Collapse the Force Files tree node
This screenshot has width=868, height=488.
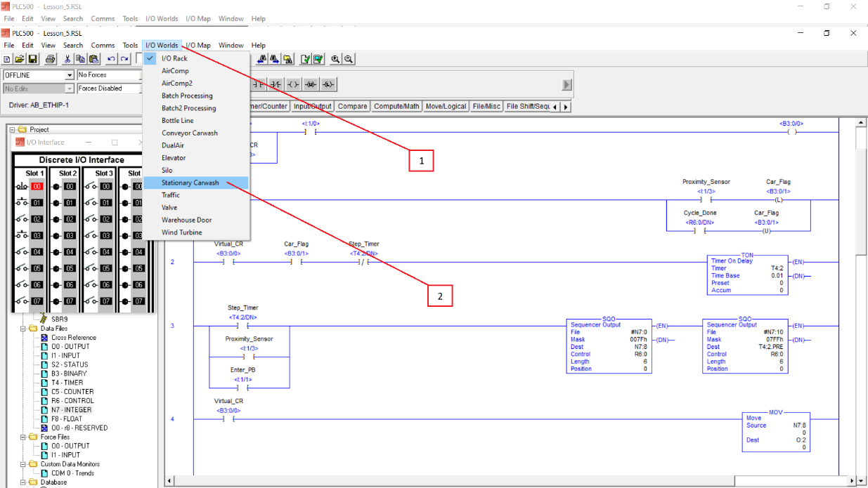[x=23, y=437]
